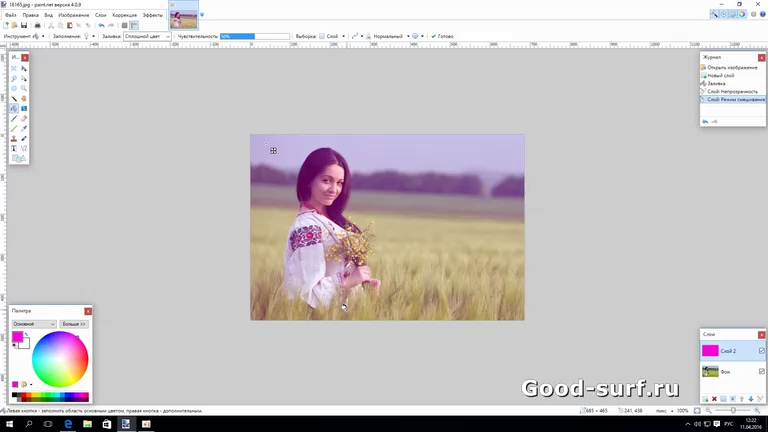Click the Open file toolbar icon

tap(15, 25)
